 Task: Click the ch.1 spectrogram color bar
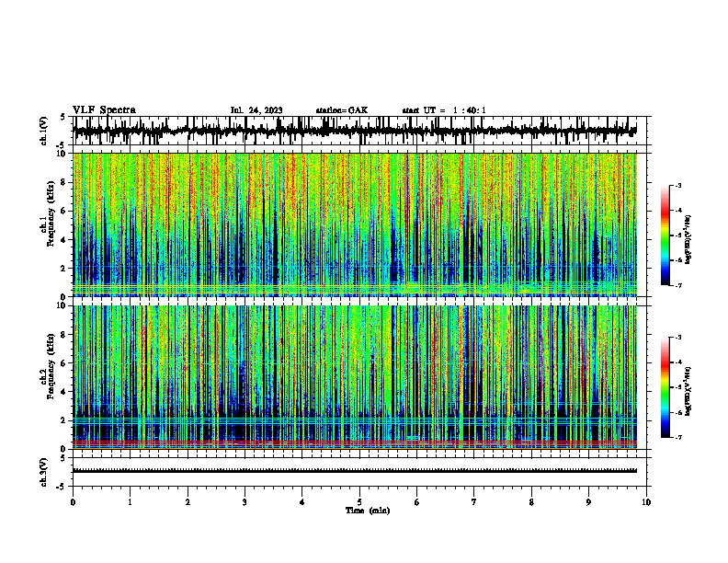point(665,236)
